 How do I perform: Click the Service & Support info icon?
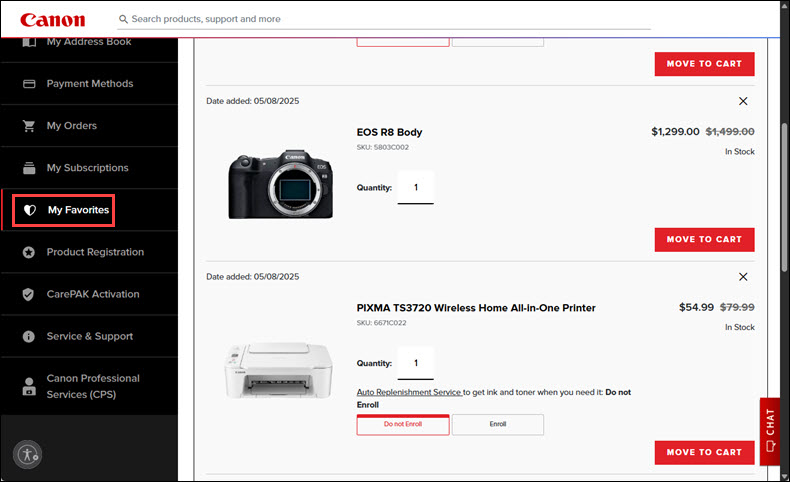tap(29, 336)
